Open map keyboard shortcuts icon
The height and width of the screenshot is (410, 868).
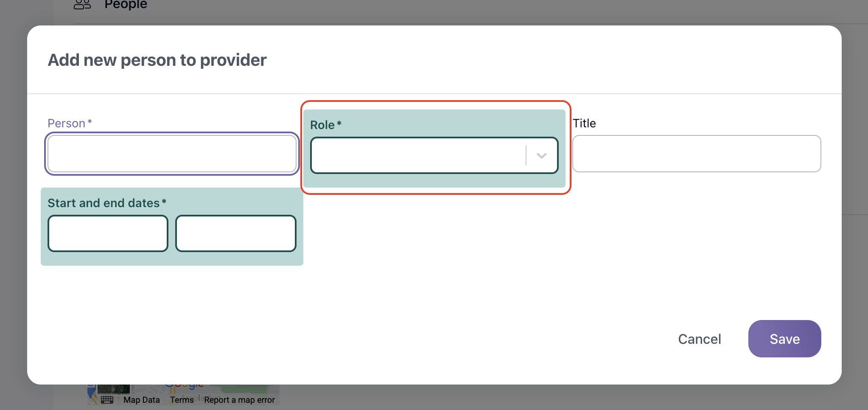(x=107, y=399)
